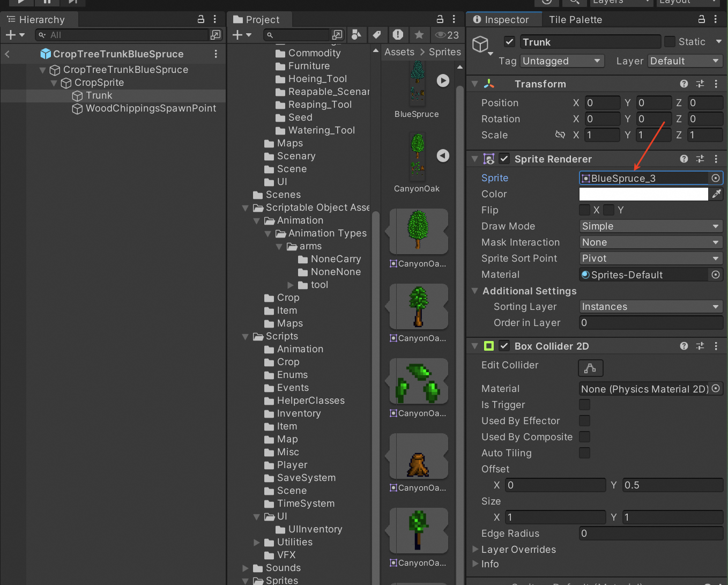Toggle Flip X checkbox
The height and width of the screenshot is (585, 728).
585,210
